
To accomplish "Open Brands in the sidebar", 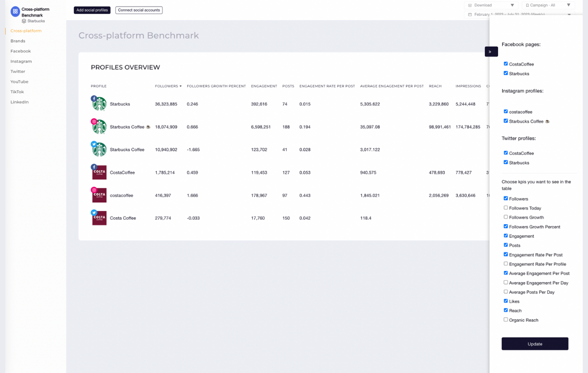I will coord(18,41).
